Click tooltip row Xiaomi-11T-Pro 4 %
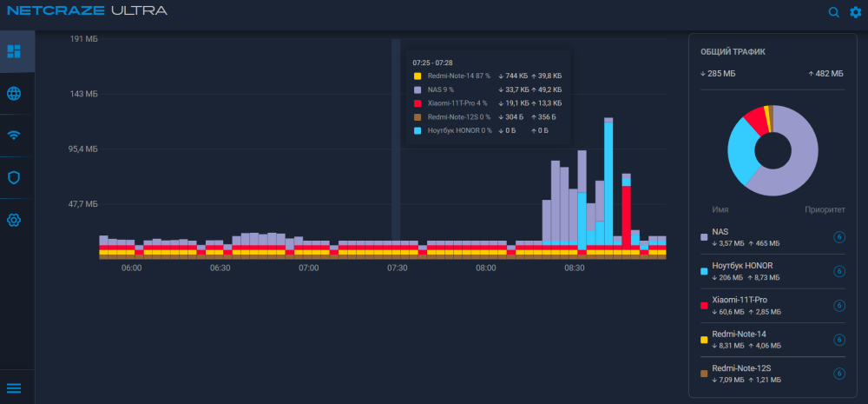 click(x=488, y=103)
